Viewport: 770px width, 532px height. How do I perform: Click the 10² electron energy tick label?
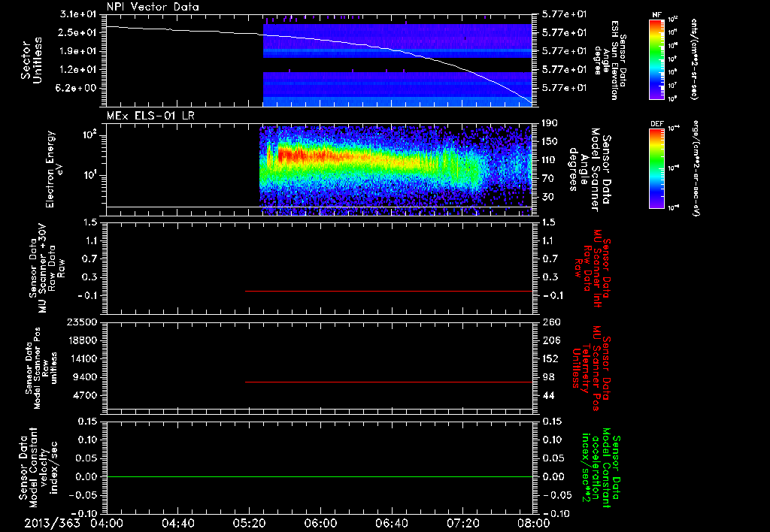click(89, 135)
